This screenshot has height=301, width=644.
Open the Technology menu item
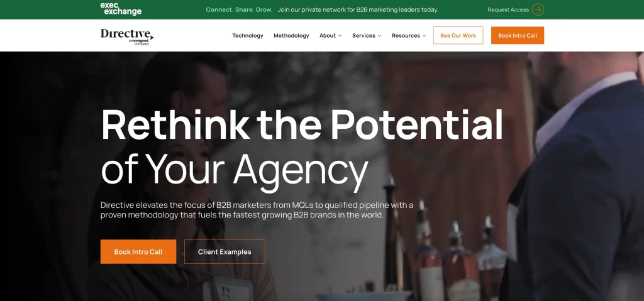pos(248,36)
